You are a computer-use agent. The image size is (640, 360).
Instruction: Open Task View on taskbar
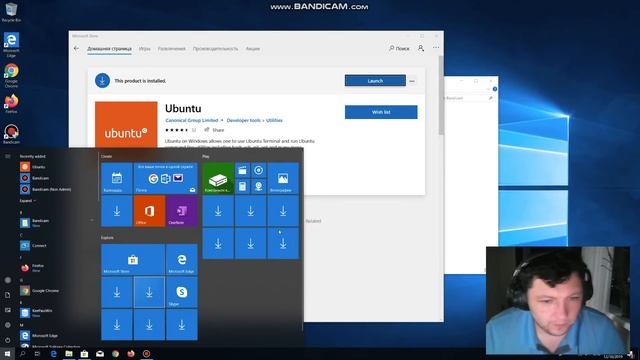coord(38,353)
